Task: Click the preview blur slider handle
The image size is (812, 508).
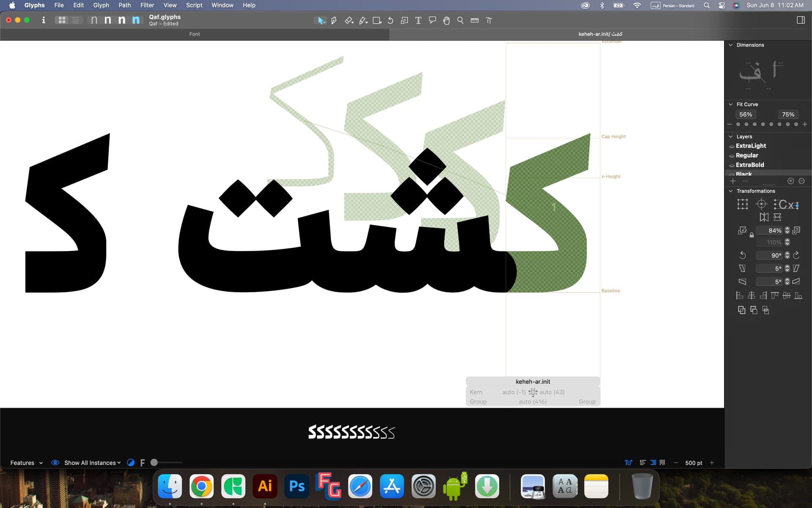Action: 154,463
